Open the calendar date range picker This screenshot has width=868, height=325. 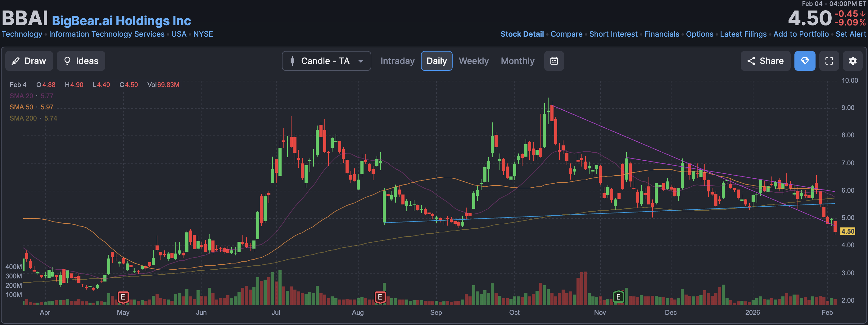click(x=554, y=61)
